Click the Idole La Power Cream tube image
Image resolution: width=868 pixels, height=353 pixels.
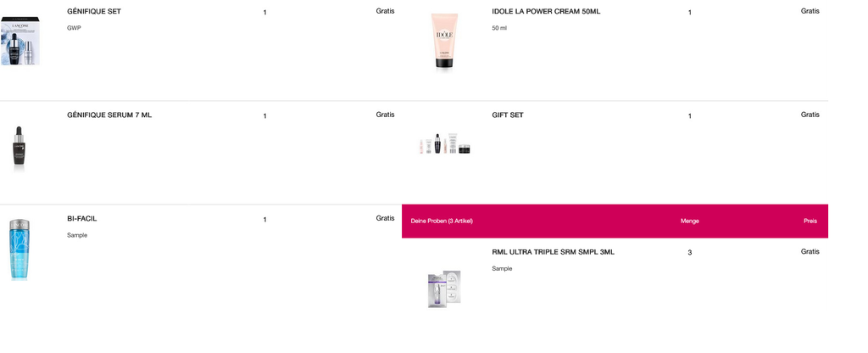click(x=444, y=42)
